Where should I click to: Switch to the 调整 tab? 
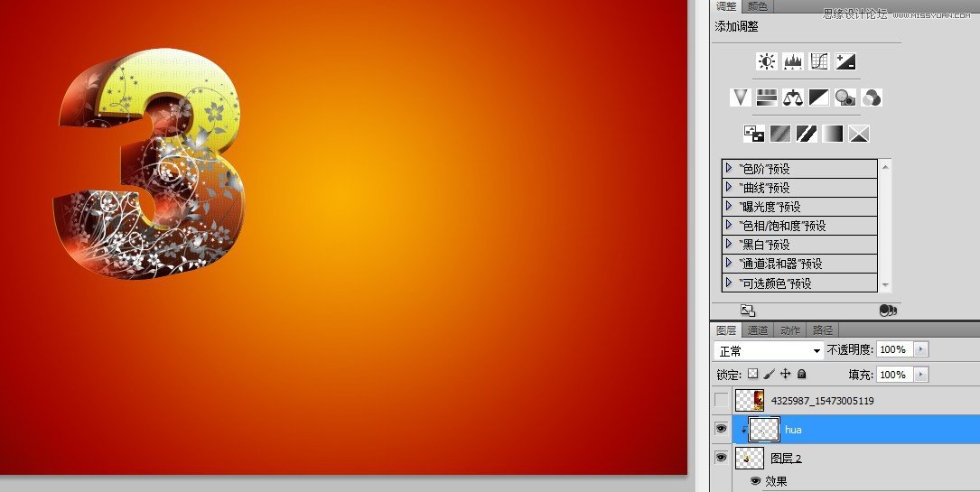click(726, 6)
